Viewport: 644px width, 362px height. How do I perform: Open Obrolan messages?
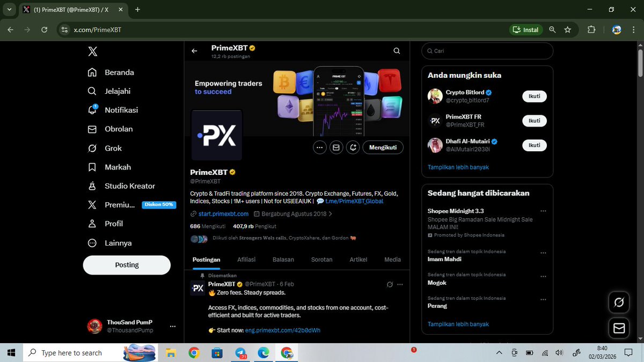[110, 129]
